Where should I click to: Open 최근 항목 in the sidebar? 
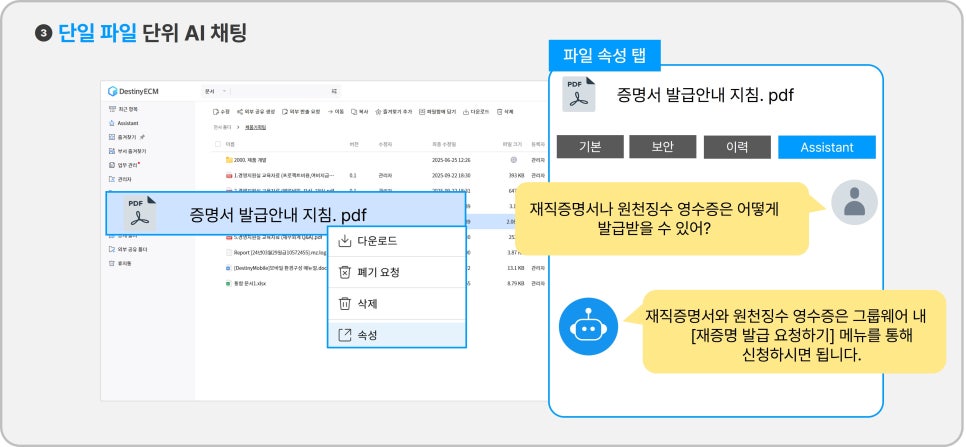coord(120,108)
